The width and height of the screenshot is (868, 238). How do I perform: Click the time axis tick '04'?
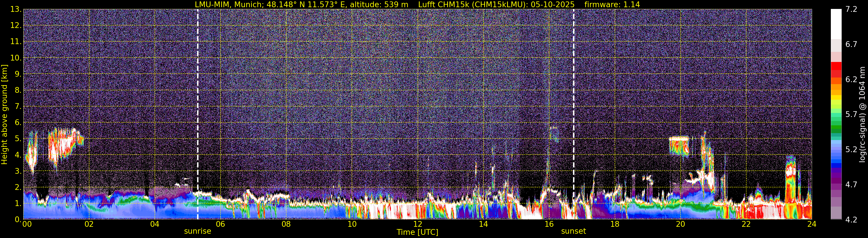tap(155, 224)
